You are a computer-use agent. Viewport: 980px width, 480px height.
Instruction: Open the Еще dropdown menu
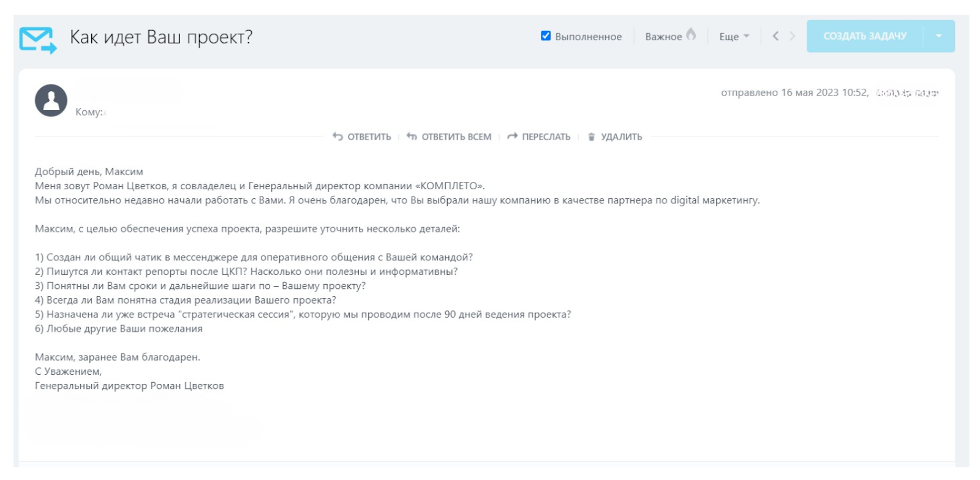click(x=734, y=37)
